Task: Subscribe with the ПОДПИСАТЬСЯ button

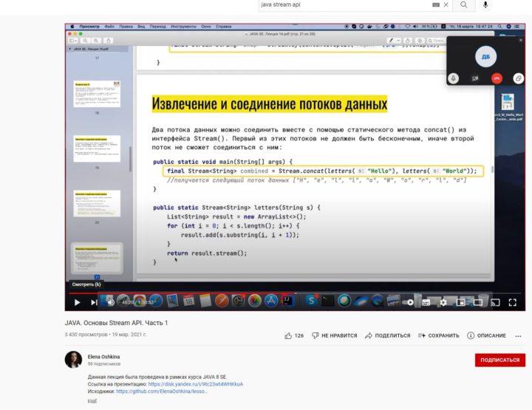Action: pyautogui.click(x=500, y=361)
